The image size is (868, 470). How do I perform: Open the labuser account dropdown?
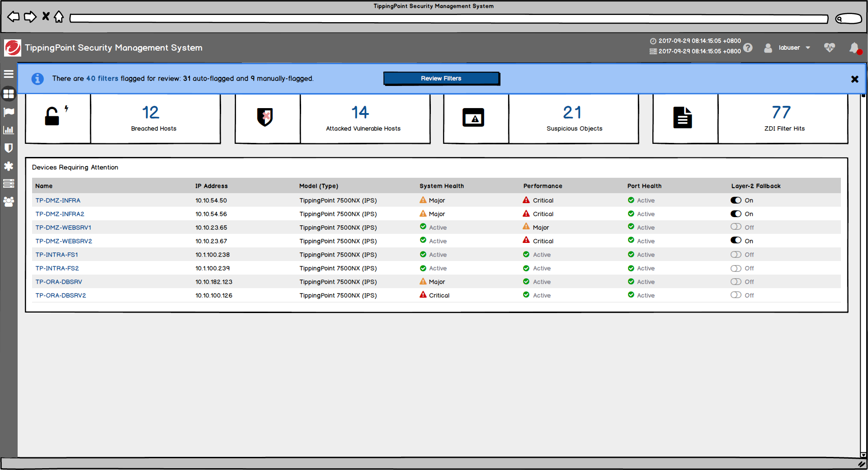(794, 47)
